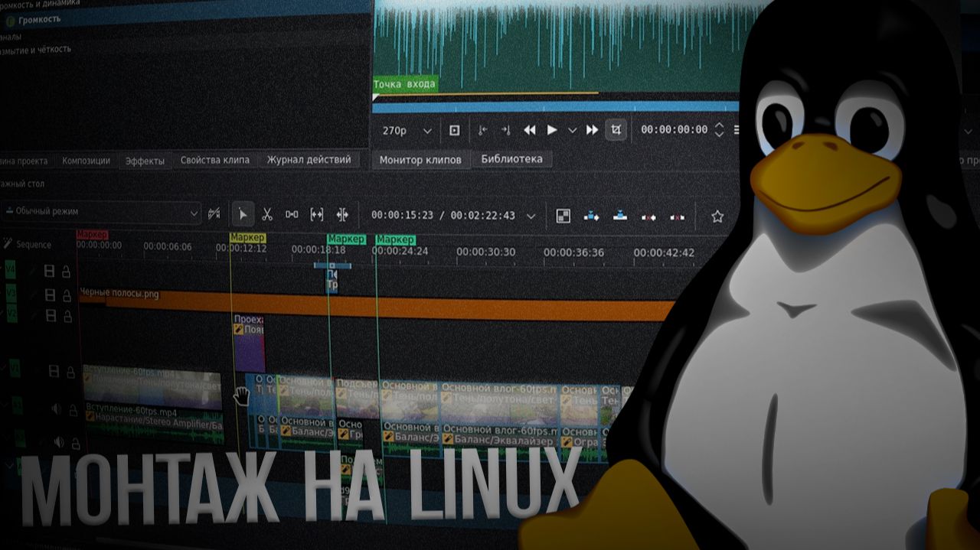Viewport: 980px width, 550px height.
Task: Click the Extract timeline zone icon
Action: (x=648, y=217)
